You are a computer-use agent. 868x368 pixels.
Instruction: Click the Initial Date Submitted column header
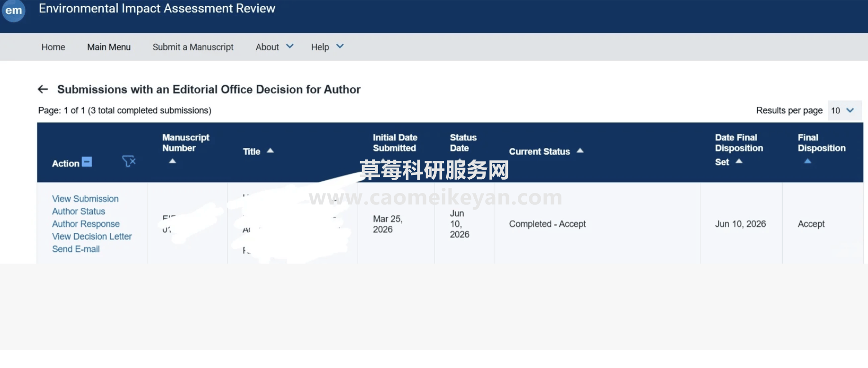[x=395, y=143]
